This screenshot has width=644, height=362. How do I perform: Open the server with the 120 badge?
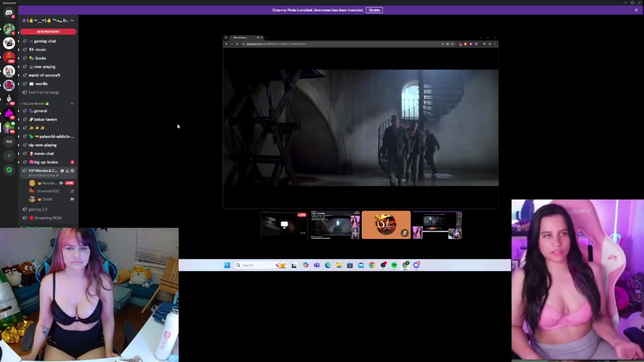pyautogui.click(x=9, y=57)
